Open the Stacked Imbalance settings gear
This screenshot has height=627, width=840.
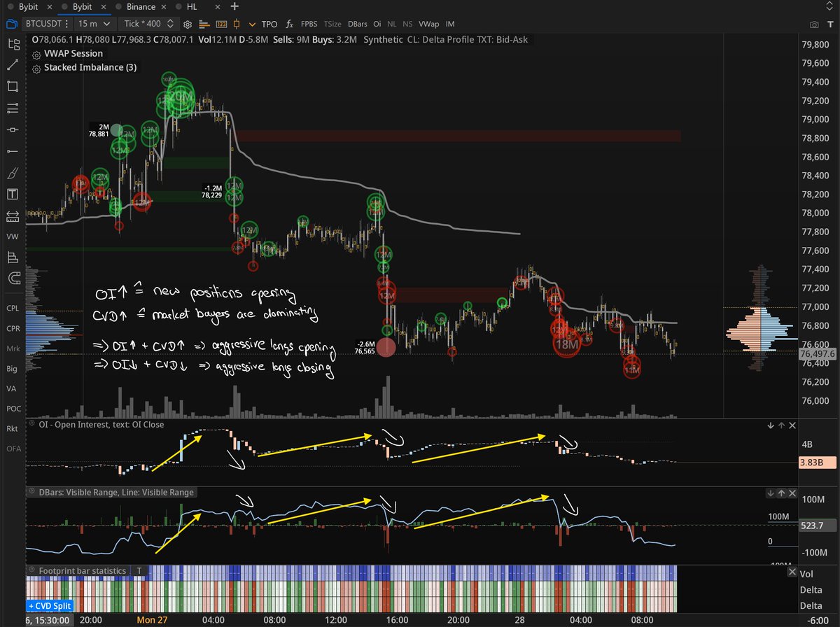(36, 68)
